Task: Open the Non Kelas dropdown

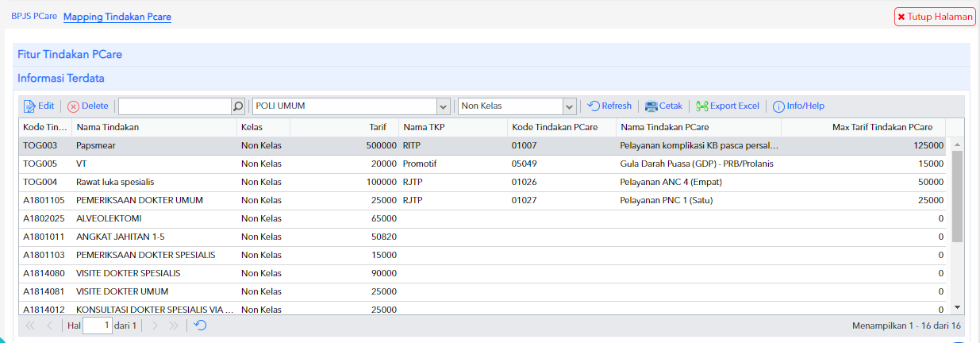Action: tap(569, 106)
